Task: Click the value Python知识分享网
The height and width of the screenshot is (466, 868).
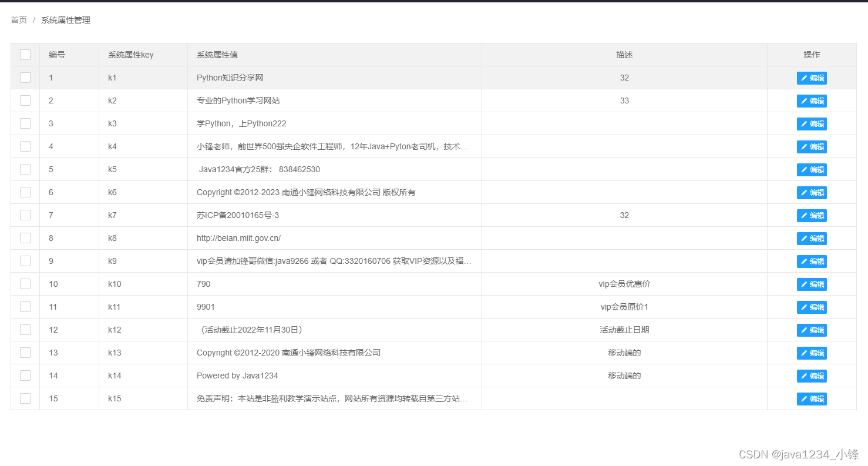Action: [230, 78]
